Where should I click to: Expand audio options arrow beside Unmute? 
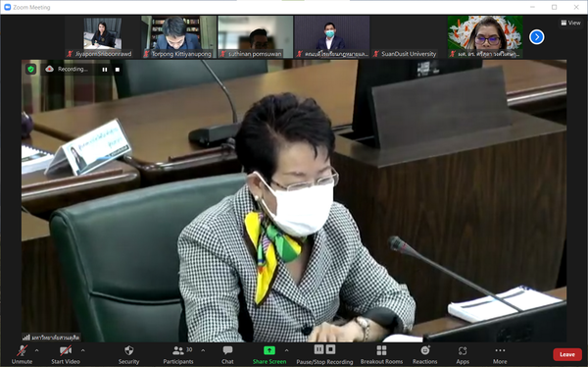pyautogui.click(x=37, y=350)
